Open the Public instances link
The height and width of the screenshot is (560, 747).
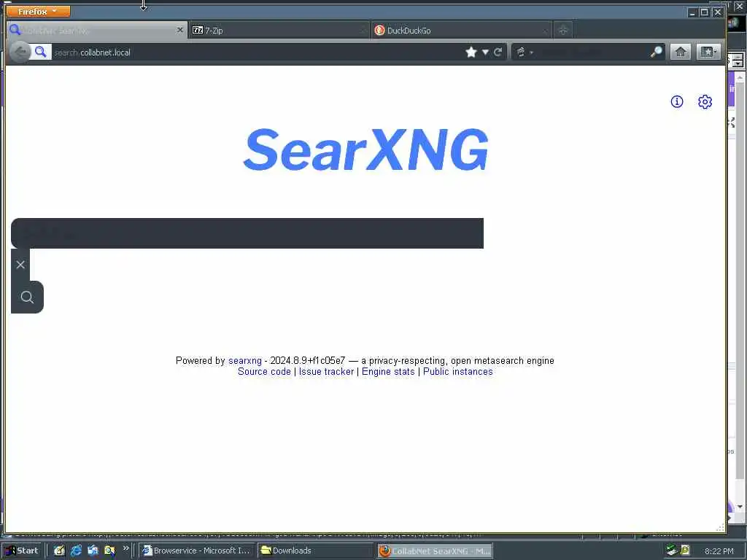click(x=458, y=371)
